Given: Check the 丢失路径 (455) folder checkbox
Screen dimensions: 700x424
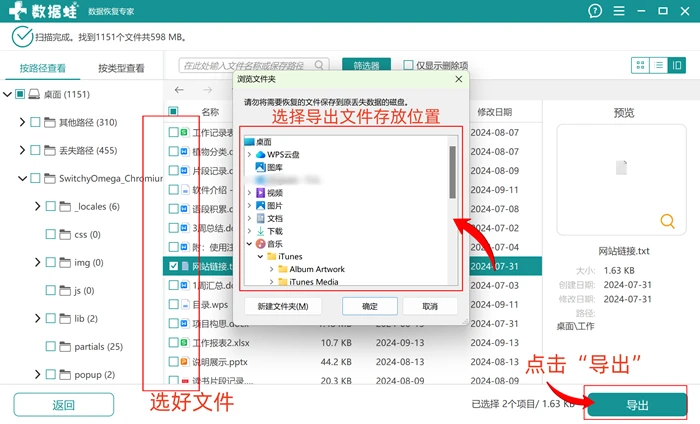Looking at the screenshot, I should [35, 150].
